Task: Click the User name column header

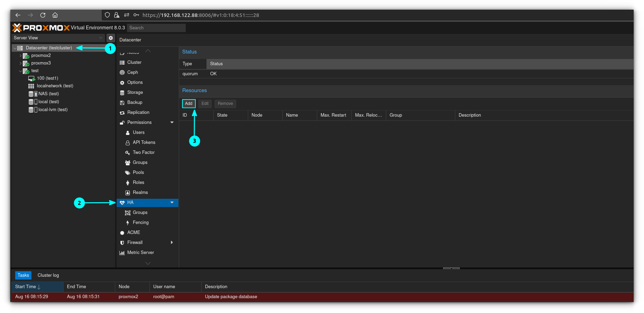Action: coord(175,287)
